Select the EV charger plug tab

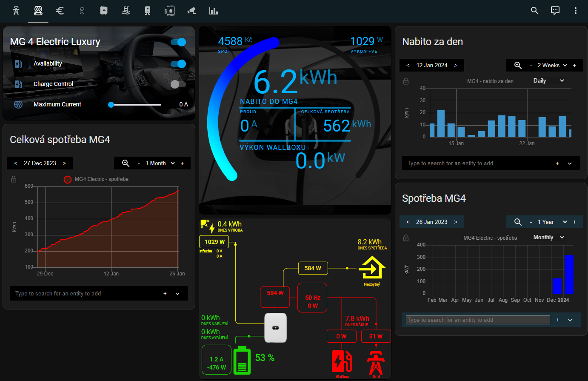point(38,11)
